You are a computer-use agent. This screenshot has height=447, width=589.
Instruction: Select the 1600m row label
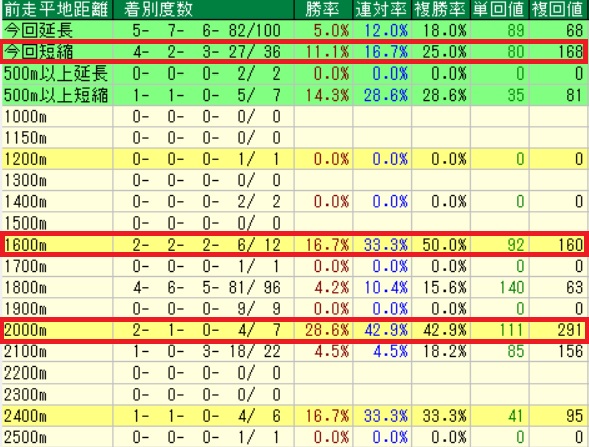[25, 245]
